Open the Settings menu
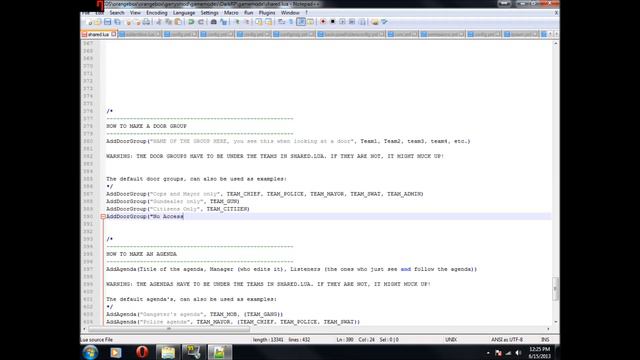 (209, 13)
